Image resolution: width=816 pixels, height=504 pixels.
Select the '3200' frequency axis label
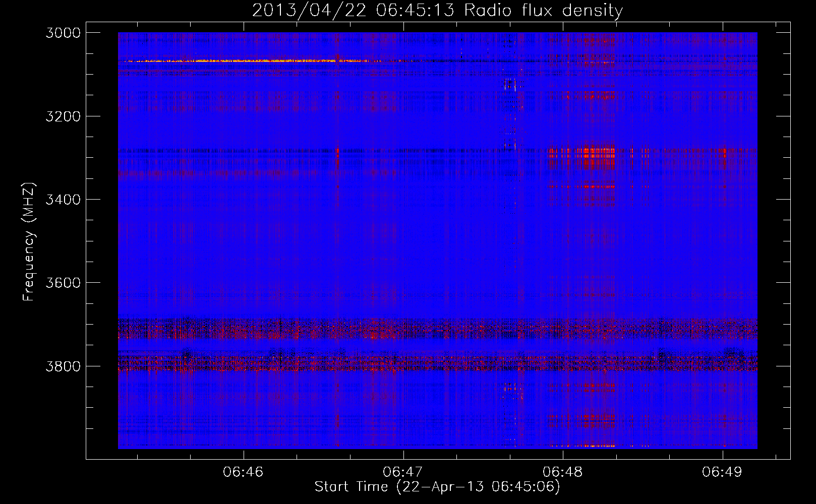[63, 116]
